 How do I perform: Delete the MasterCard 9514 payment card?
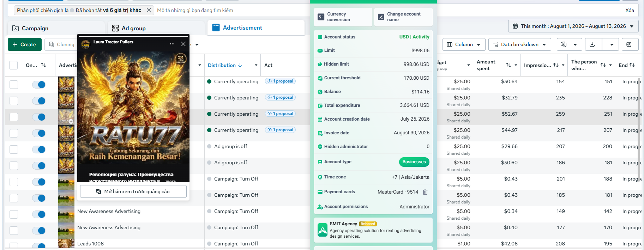point(425,192)
